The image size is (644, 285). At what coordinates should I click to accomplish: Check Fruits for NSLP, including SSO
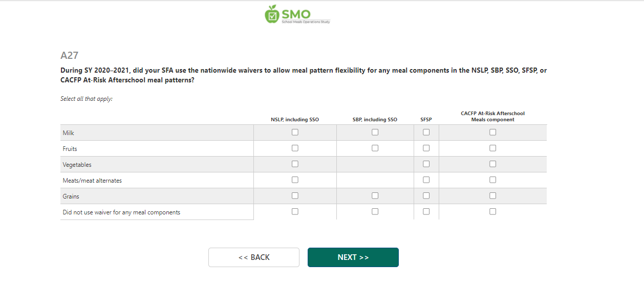295,148
